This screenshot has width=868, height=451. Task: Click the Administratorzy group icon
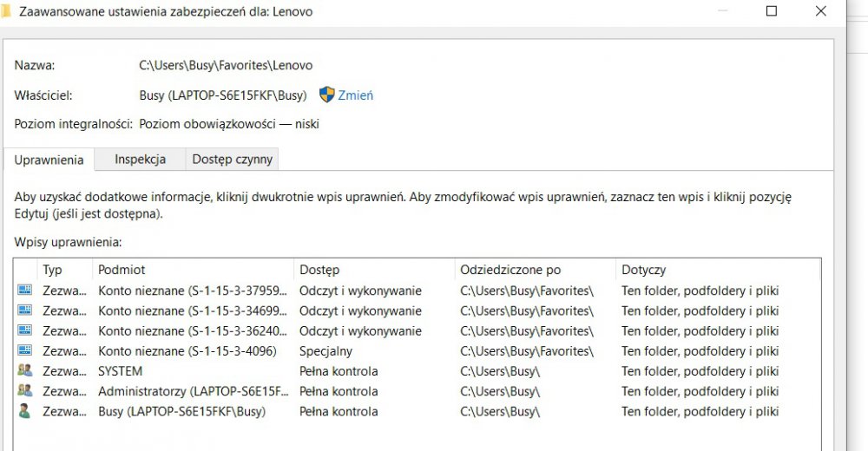point(24,391)
